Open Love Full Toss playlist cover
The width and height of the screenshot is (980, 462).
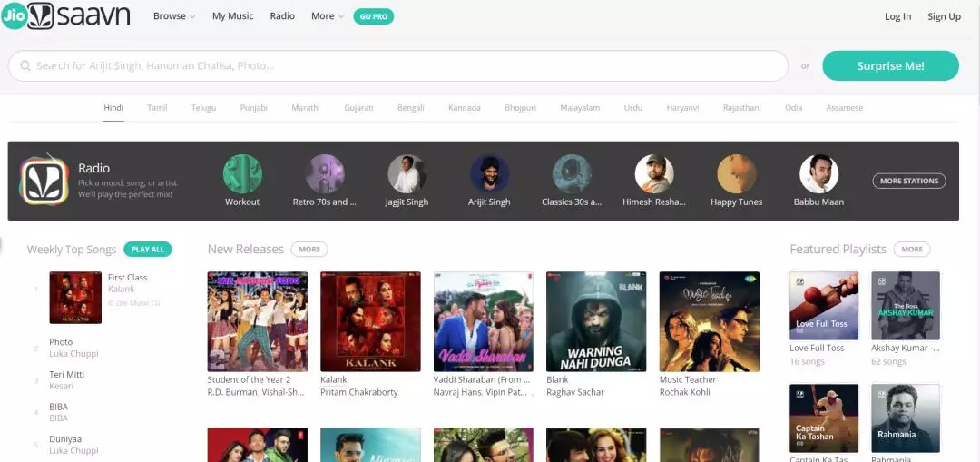coord(824,306)
